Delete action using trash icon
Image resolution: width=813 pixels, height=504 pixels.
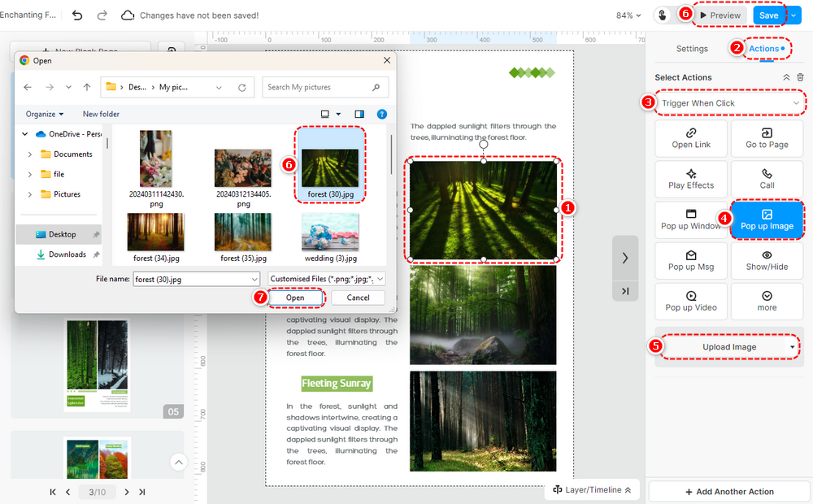tap(801, 77)
